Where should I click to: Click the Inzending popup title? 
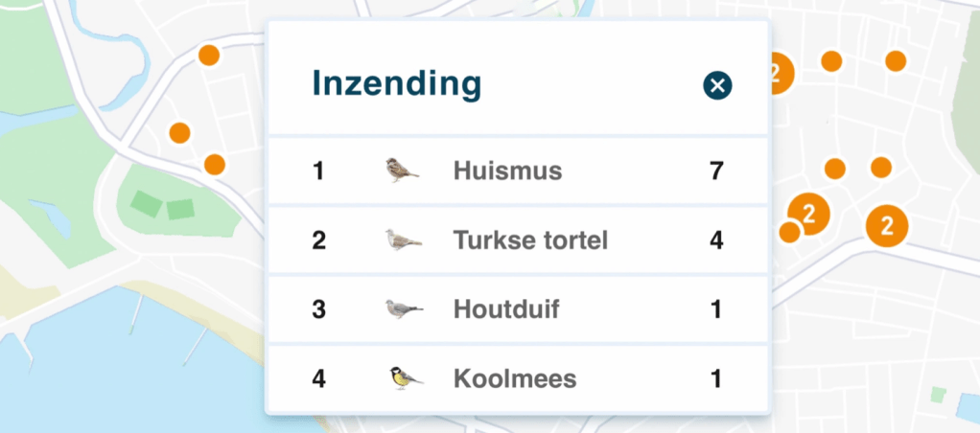[397, 85]
